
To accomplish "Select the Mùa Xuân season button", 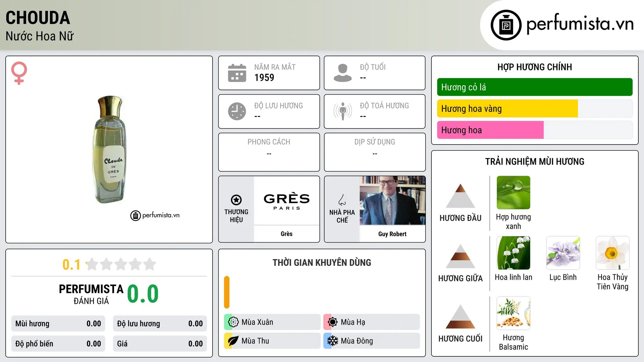I will tap(272, 322).
